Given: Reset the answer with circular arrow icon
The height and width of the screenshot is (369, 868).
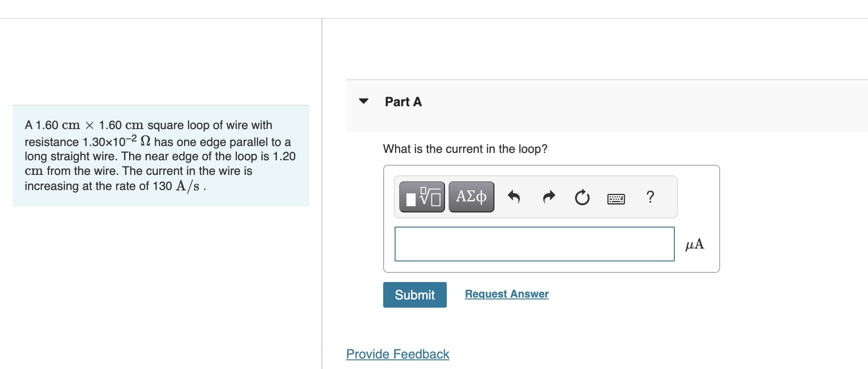Looking at the screenshot, I should click(x=582, y=197).
